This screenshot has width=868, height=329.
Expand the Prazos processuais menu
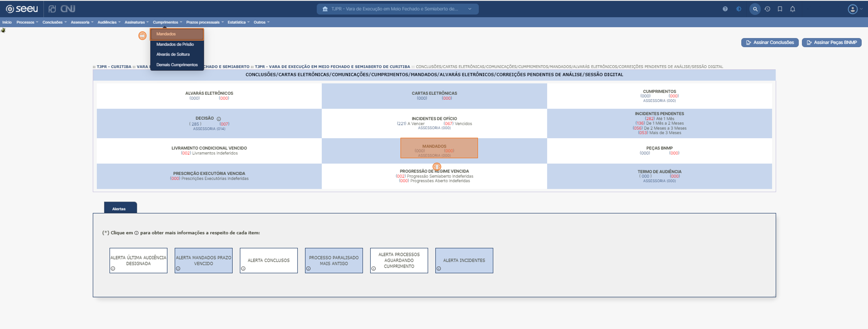(x=205, y=22)
